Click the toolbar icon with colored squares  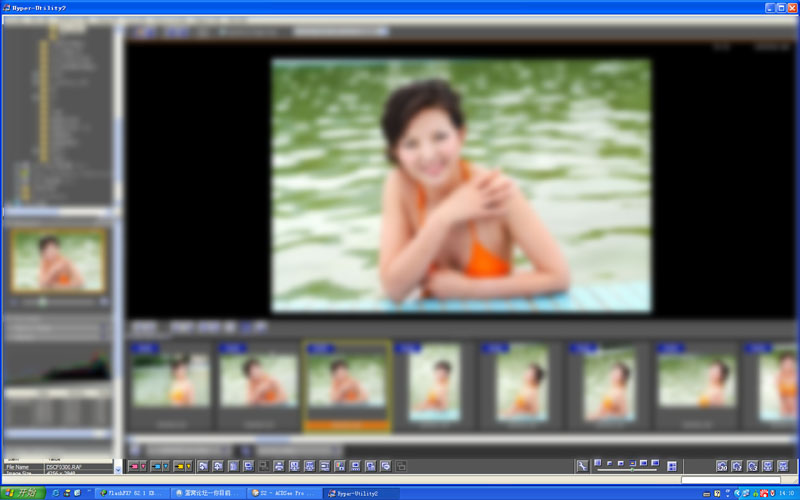(x=340, y=466)
